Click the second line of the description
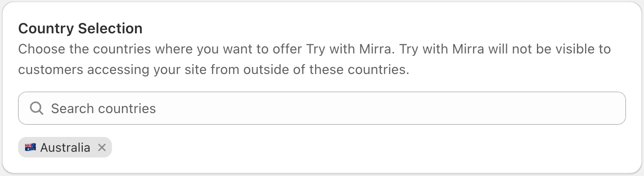This screenshot has height=176, width=644. 213,69
